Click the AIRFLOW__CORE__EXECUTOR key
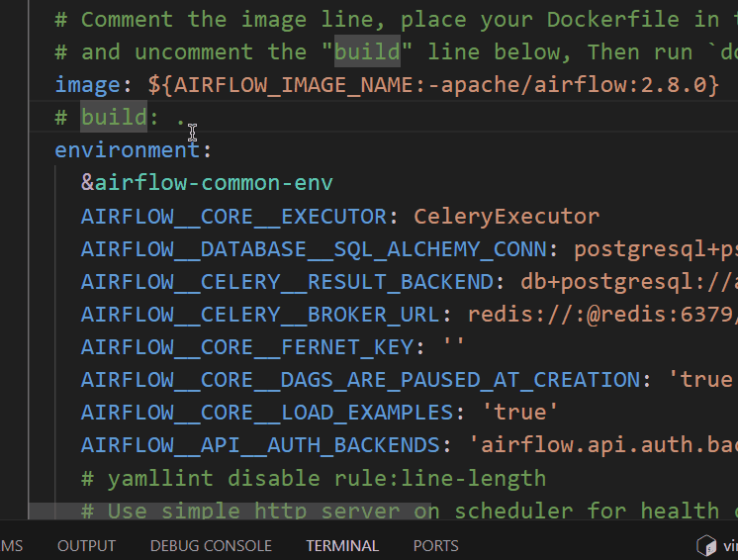This screenshot has width=738, height=560. coord(233,217)
